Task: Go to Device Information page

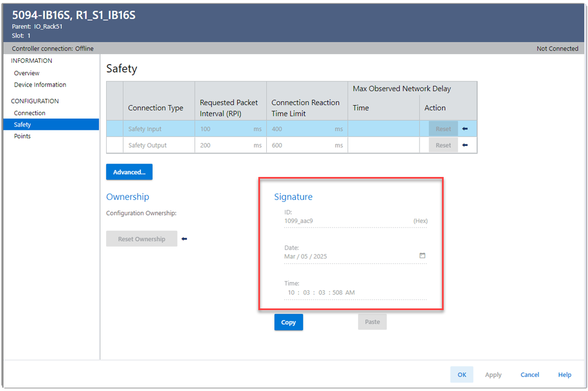Action: point(40,85)
